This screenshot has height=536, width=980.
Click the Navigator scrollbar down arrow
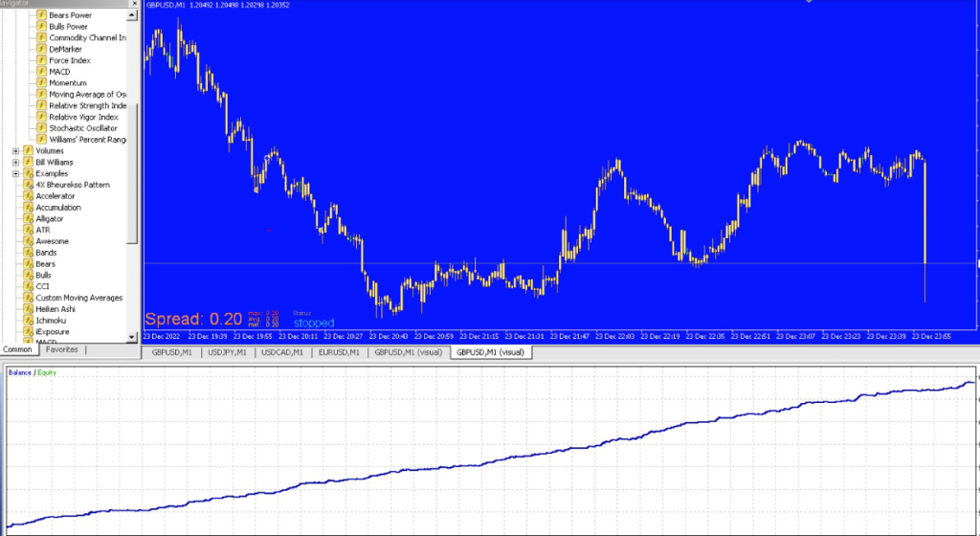[x=133, y=337]
